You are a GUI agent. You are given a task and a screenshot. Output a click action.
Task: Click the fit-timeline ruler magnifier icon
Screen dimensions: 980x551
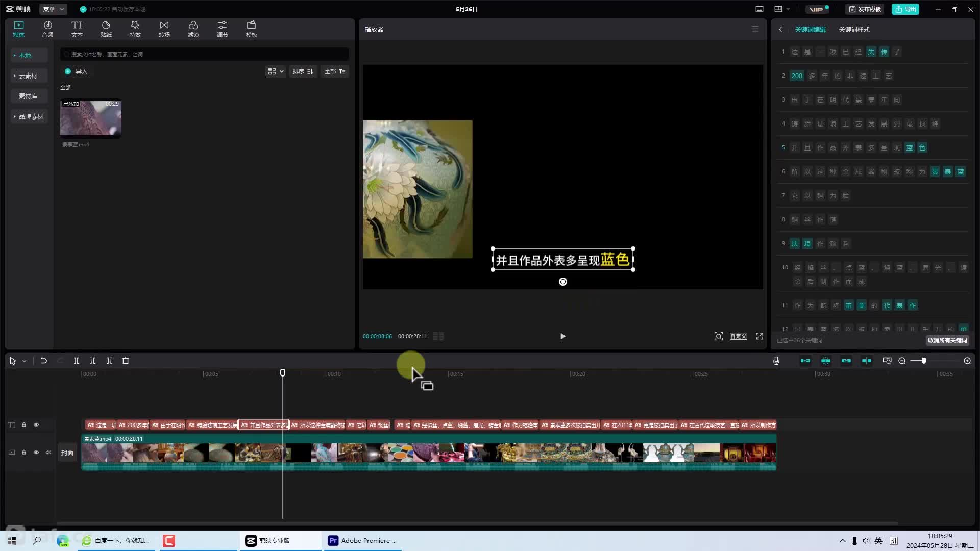click(x=887, y=361)
